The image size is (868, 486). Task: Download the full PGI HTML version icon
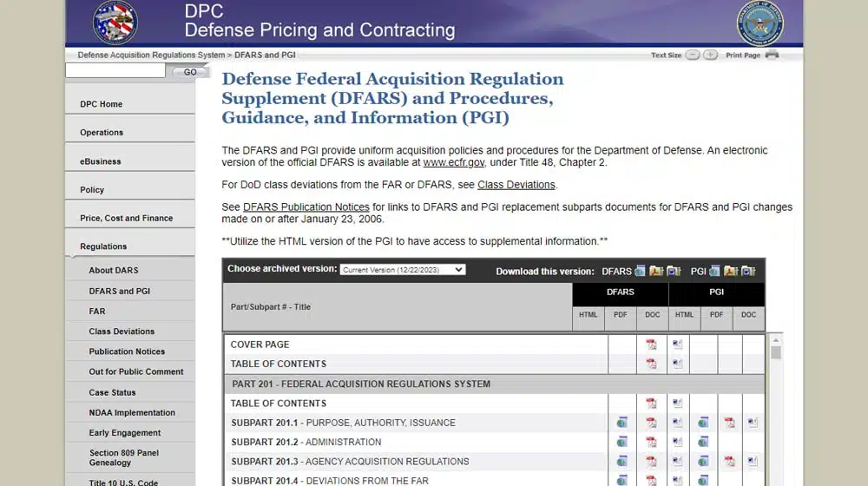[x=714, y=271]
